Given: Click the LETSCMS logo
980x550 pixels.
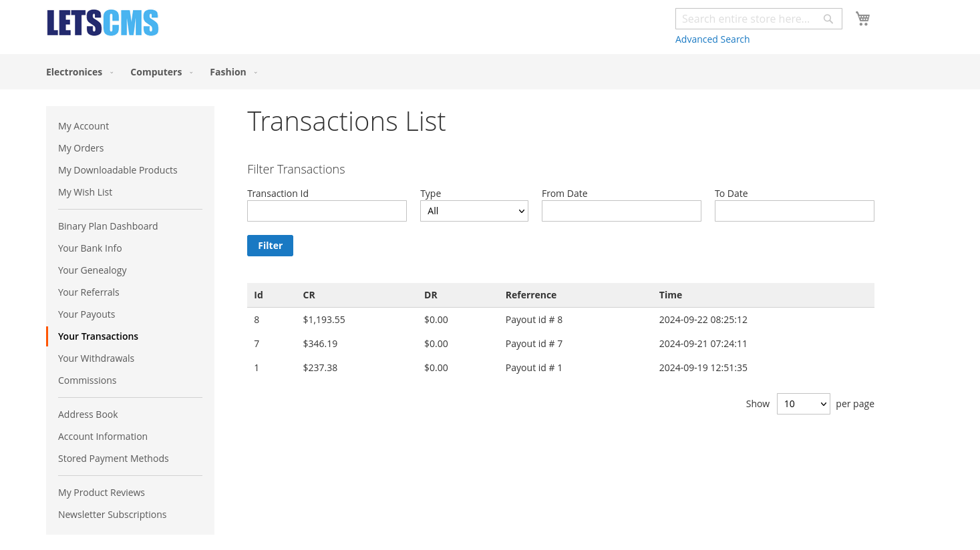Looking at the screenshot, I should pos(103,23).
